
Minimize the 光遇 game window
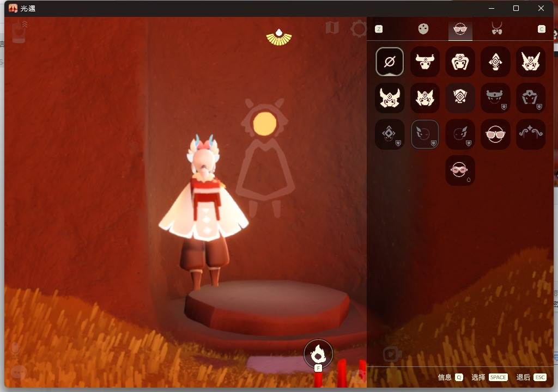pos(492,8)
